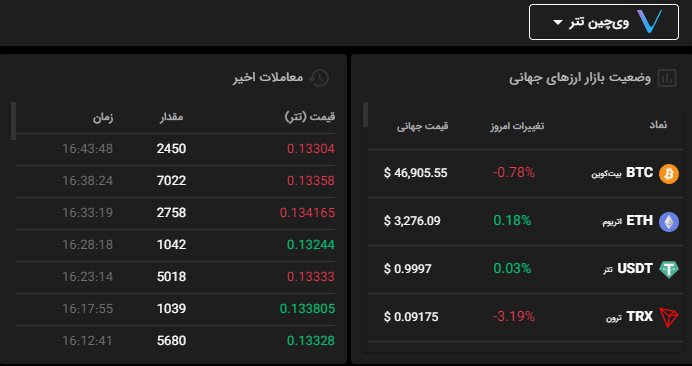This screenshot has width=692, height=366.
Task: Click the Bitcoin orange coin icon
Action: pyautogui.click(x=669, y=174)
